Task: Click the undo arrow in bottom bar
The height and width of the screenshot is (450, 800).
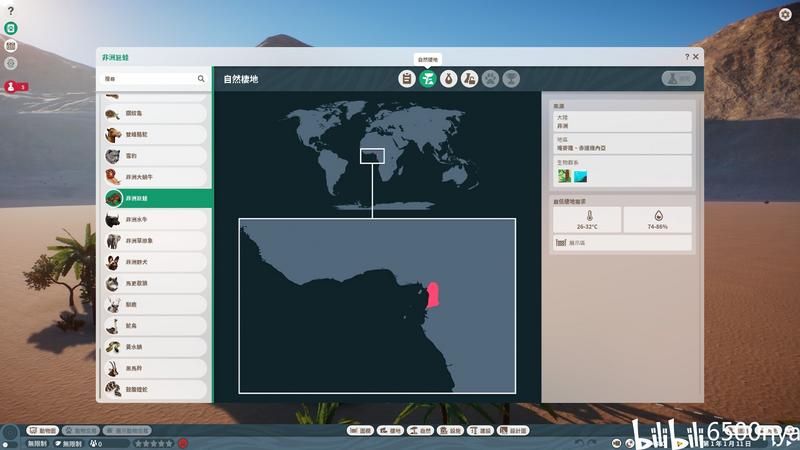Action: (x=579, y=443)
